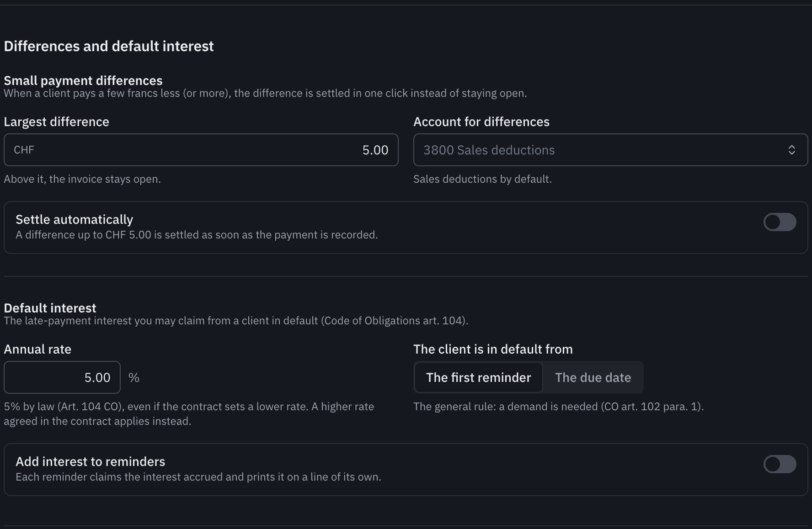Enable Add interest to reminders switch
This screenshot has width=812, height=529.
pos(780,464)
